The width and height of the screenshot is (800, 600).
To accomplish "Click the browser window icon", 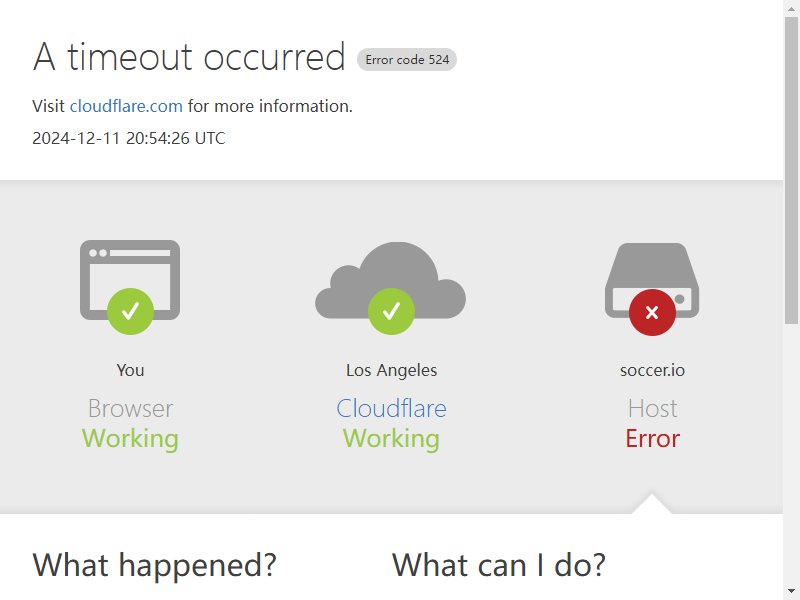I will point(130,280).
